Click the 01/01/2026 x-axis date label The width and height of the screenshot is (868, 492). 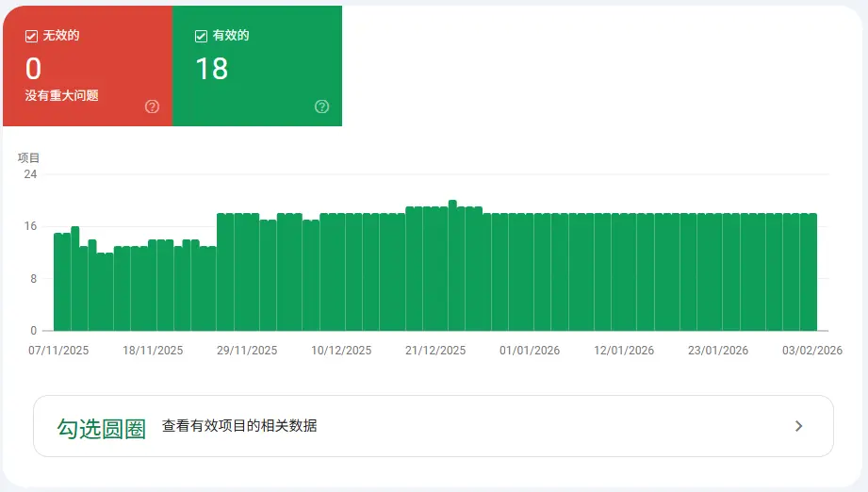tap(530, 351)
